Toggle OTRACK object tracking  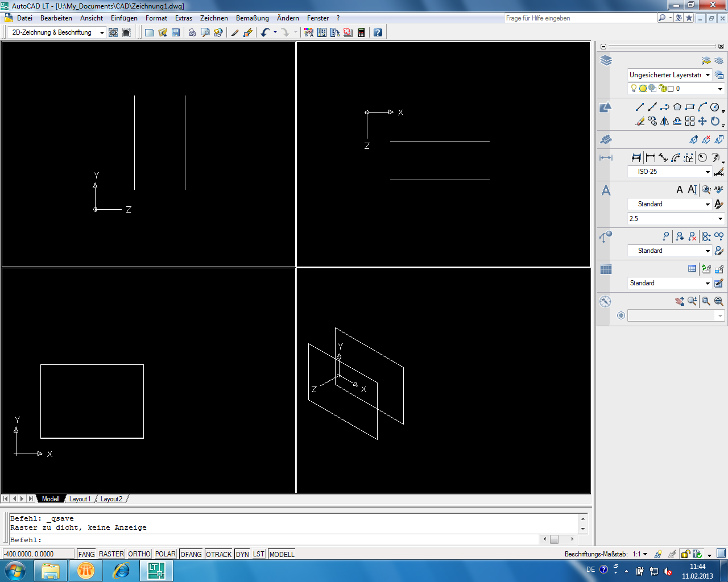point(219,554)
